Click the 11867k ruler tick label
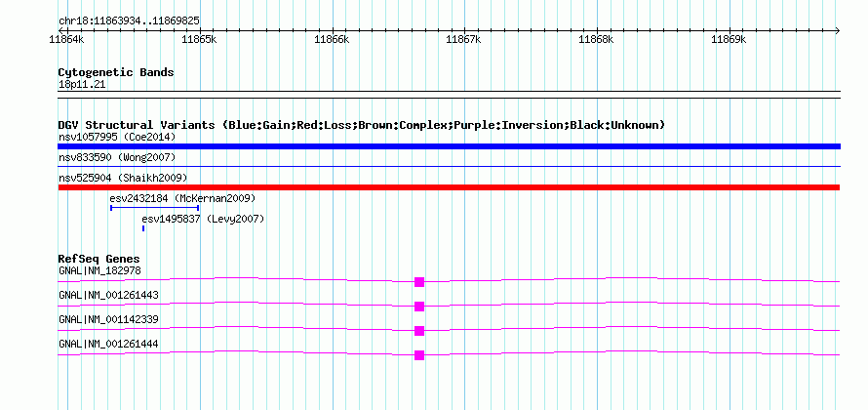This screenshot has height=410, width=868. pyautogui.click(x=464, y=39)
